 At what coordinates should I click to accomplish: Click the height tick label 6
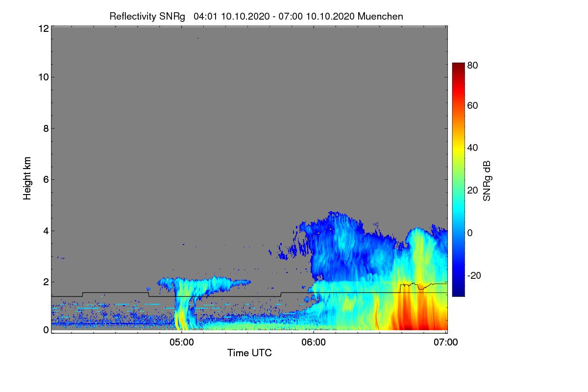(x=46, y=179)
